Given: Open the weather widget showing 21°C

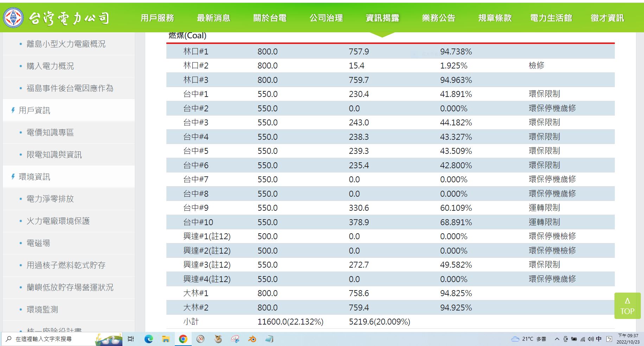Looking at the screenshot, I should point(529,339).
